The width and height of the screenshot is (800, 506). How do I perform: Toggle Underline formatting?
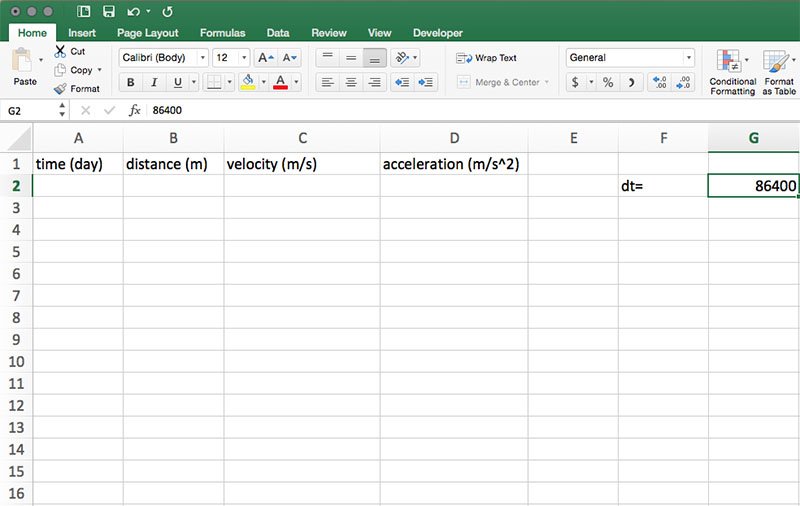click(x=179, y=83)
